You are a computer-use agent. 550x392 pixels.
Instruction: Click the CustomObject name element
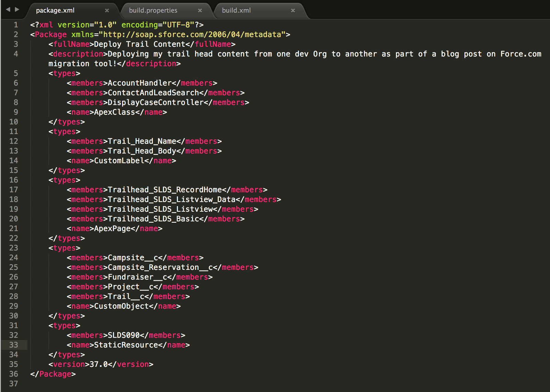122,306
